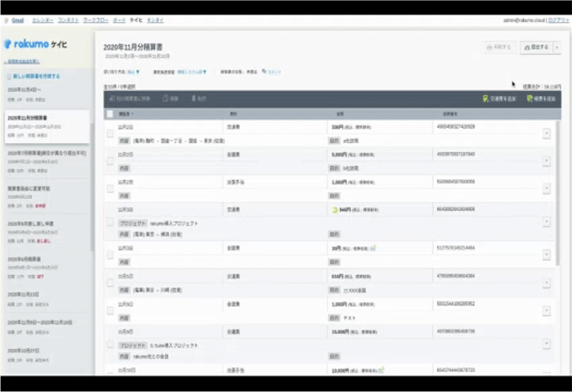Open the row menu for 11月2日 交通費
The height and width of the screenshot is (392, 572).
[546, 134]
